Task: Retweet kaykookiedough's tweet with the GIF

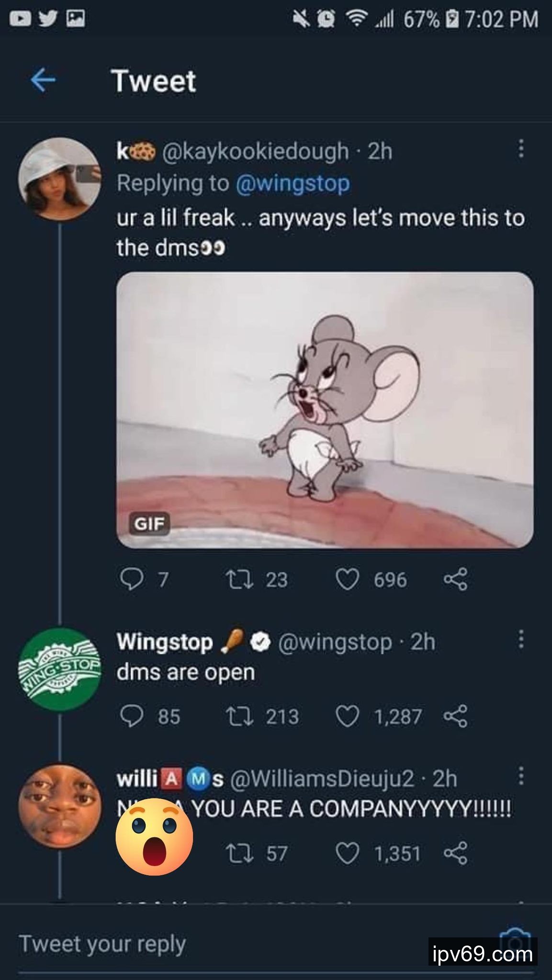Action: pos(236,580)
